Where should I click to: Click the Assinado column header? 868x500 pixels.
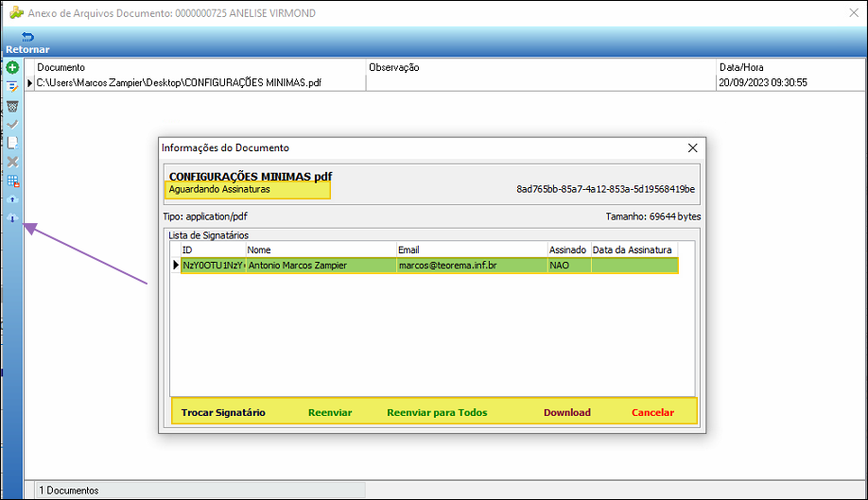(569, 250)
